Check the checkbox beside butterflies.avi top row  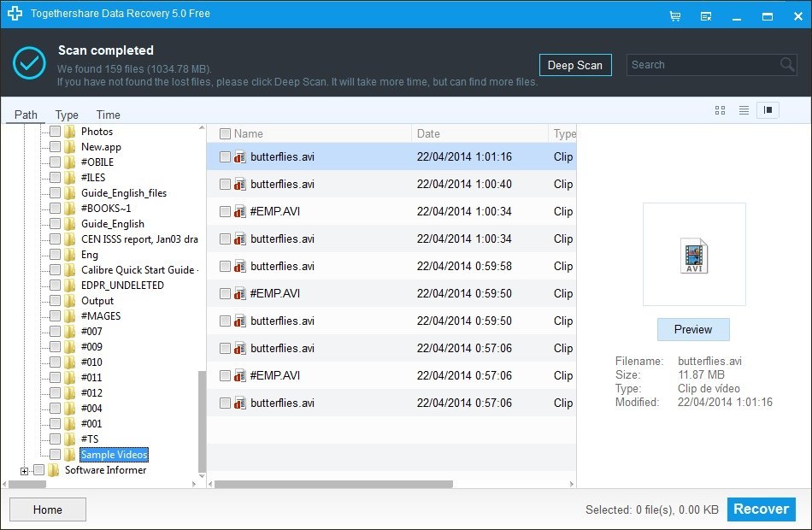point(226,156)
